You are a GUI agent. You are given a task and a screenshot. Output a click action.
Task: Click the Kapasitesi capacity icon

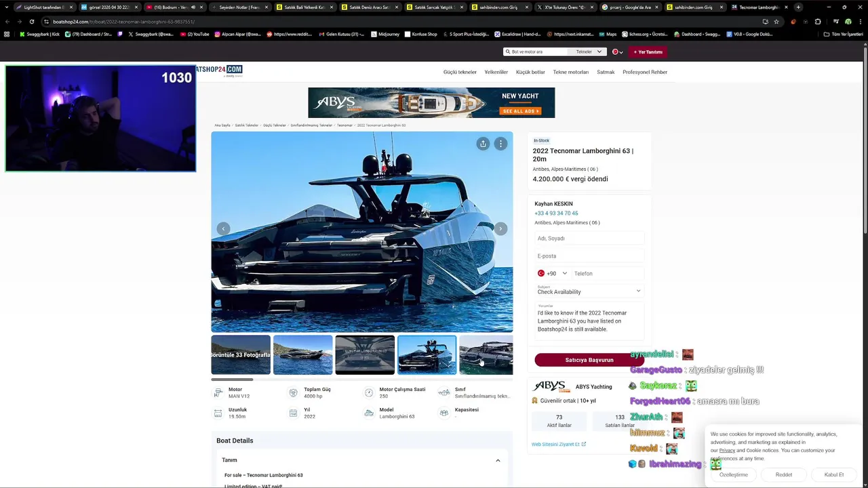click(x=443, y=413)
